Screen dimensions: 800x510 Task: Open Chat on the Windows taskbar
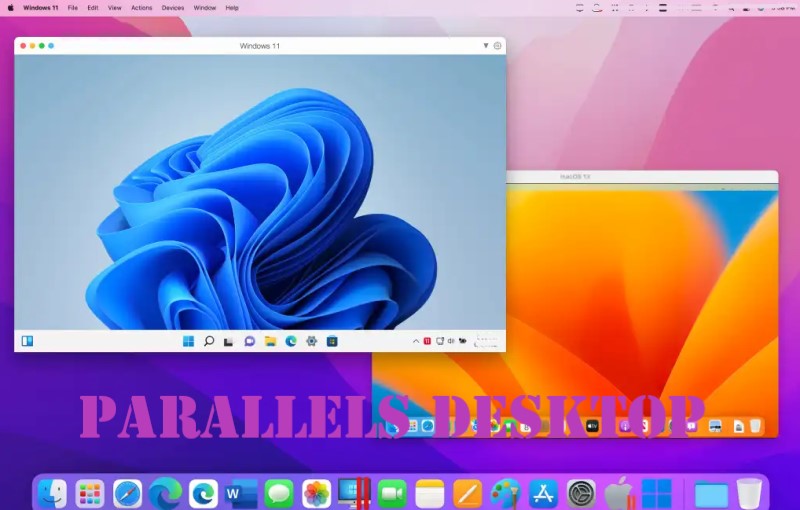point(249,341)
